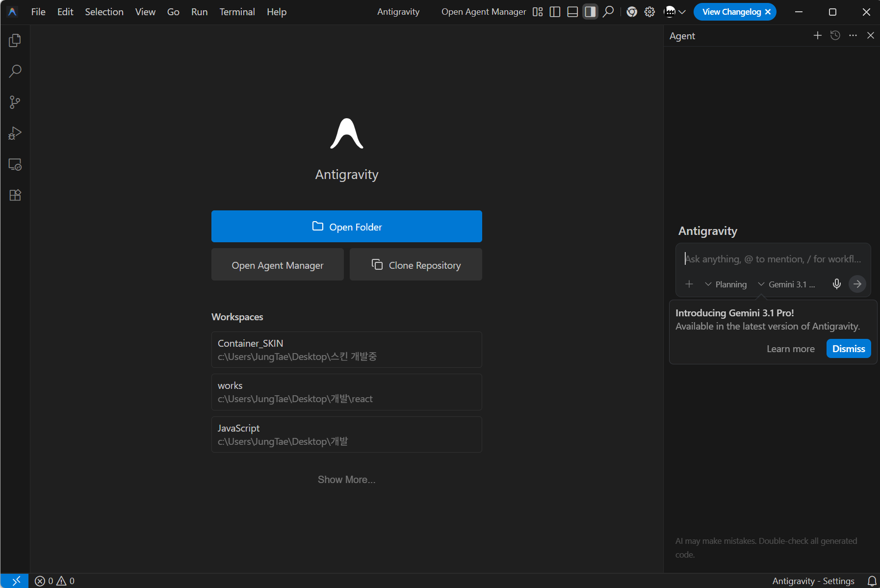Click the microphone voice input icon

pyautogui.click(x=836, y=284)
